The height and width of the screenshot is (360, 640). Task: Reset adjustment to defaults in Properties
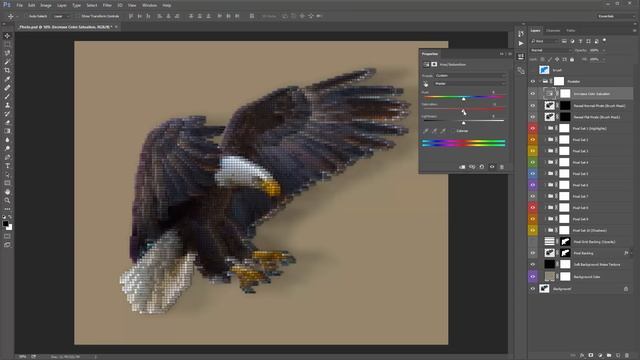[482, 167]
